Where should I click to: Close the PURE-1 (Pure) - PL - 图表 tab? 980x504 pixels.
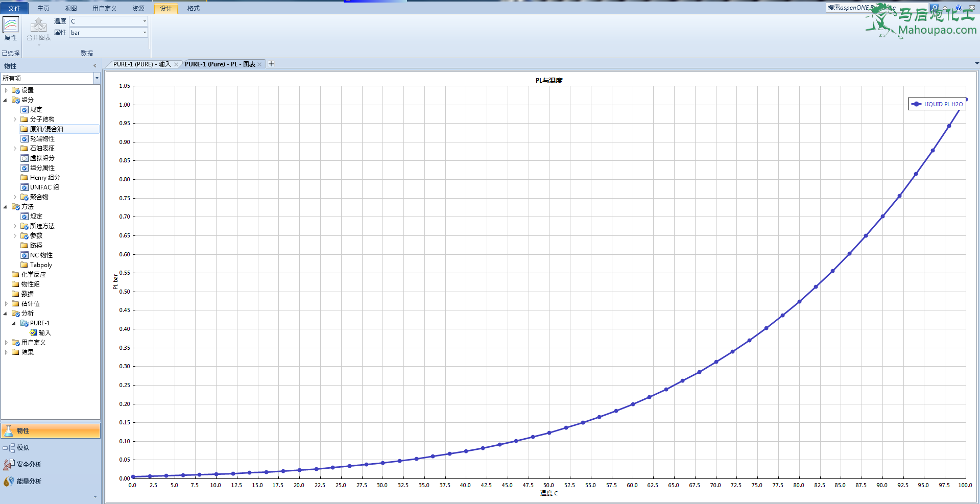pos(259,64)
